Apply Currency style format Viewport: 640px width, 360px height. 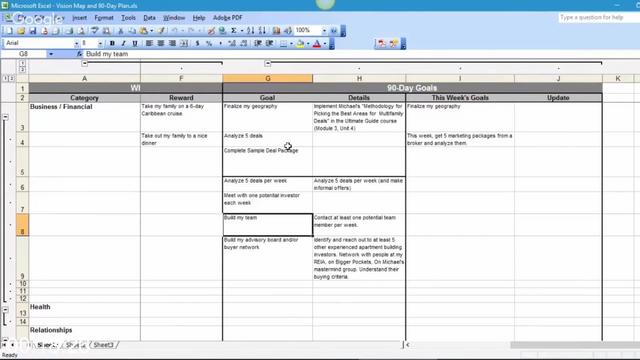tap(198, 43)
